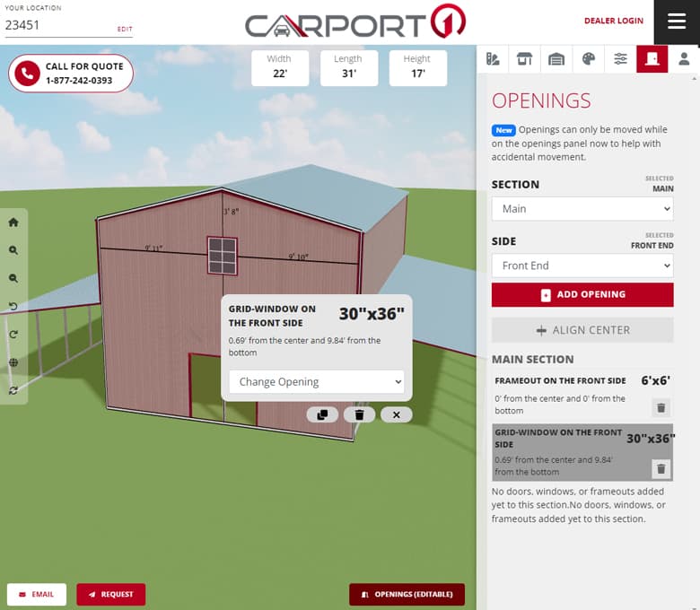Open the options sliders tab

click(x=620, y=59)
